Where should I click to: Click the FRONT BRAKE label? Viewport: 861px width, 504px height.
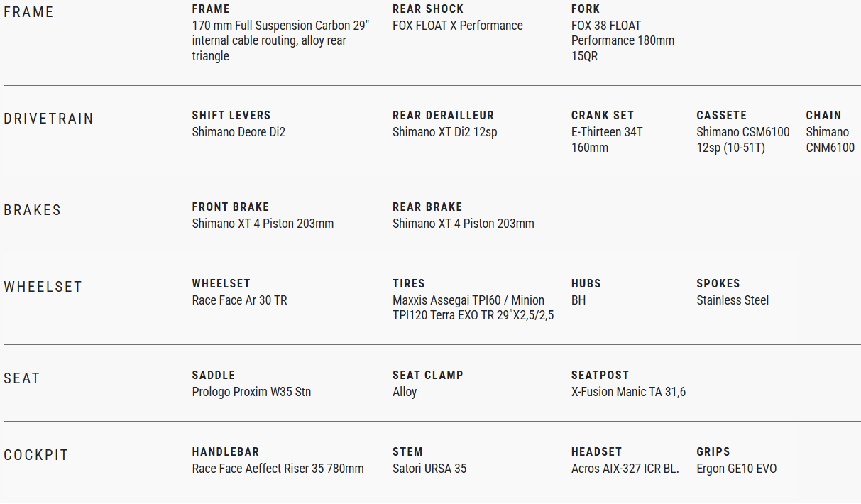(x=231, y=207)
